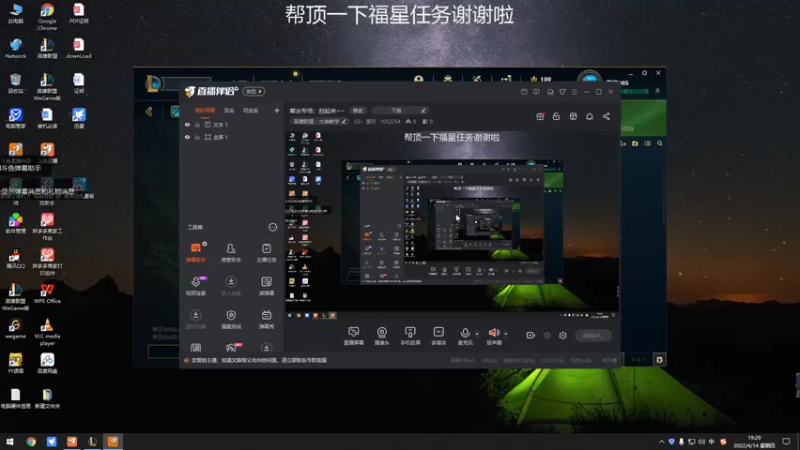Screen dimensions: 800x450
Task: Open Google Chrome desktop shortcut
Action: tap(47, 16)
